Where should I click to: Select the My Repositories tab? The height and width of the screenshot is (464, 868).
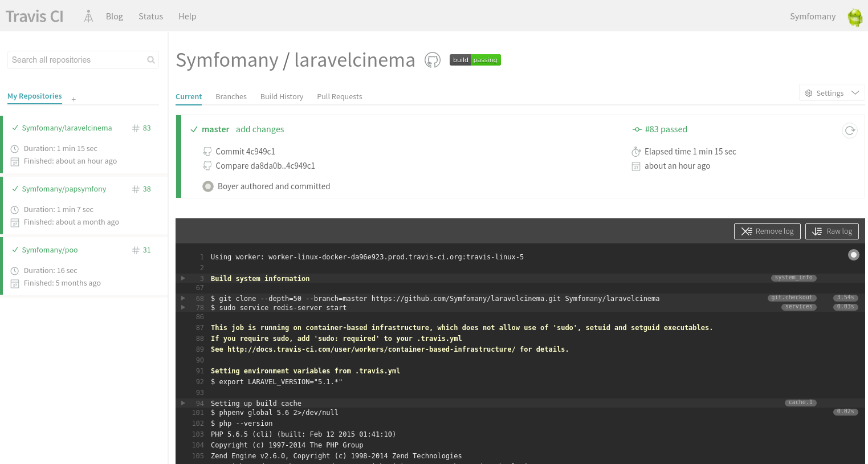(35, 96)
